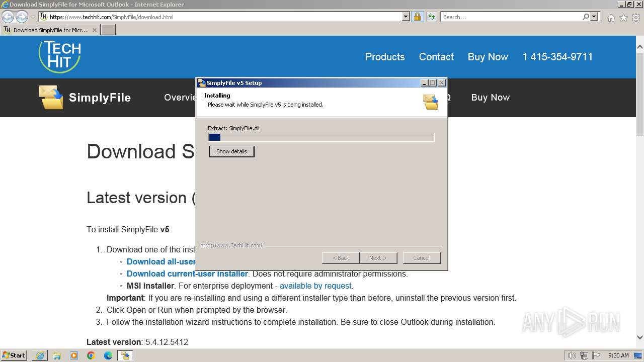The width and height of the screenshot is (644, 362).
Task: Open the Windows Start button
Action: pyautogui.click(x=14, y=355)
